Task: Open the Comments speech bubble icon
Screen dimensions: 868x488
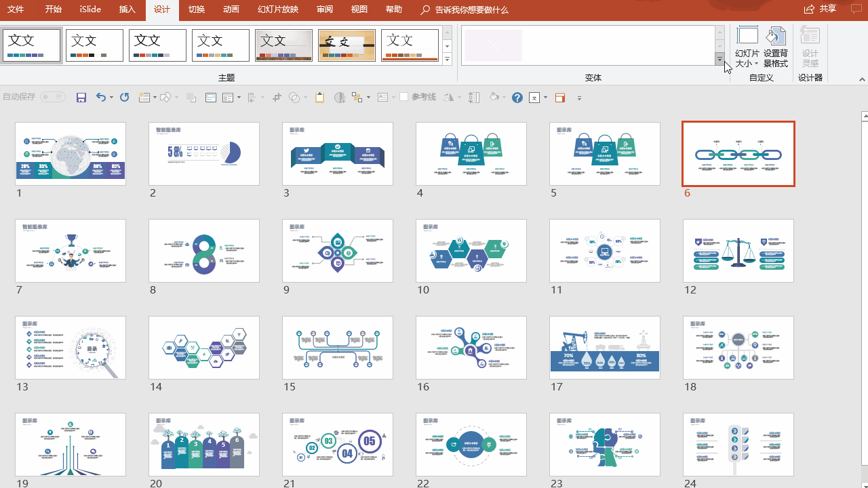Action: click(x=856, y=9)
